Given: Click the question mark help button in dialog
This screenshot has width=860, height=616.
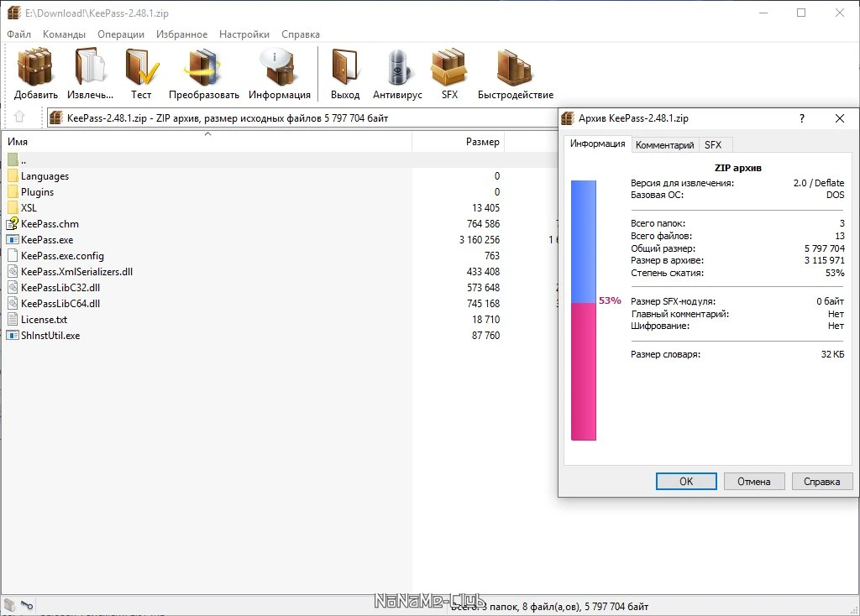Looking at the screenshot, I should click(802, 118).
